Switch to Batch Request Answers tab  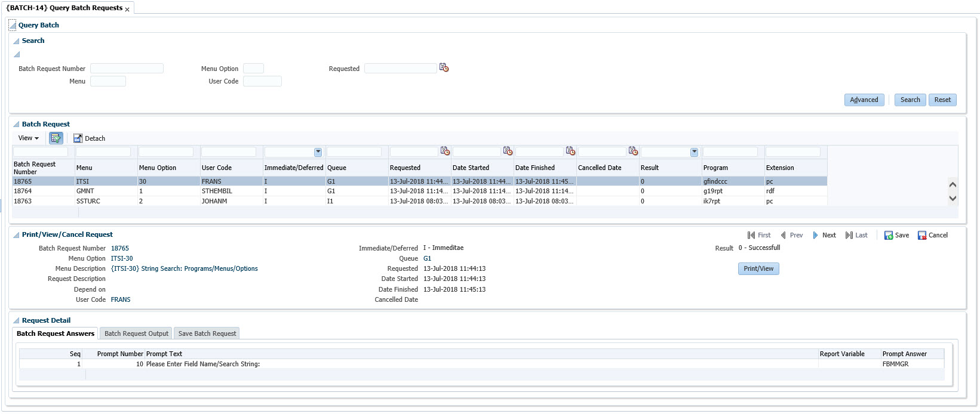pos(56,333)
